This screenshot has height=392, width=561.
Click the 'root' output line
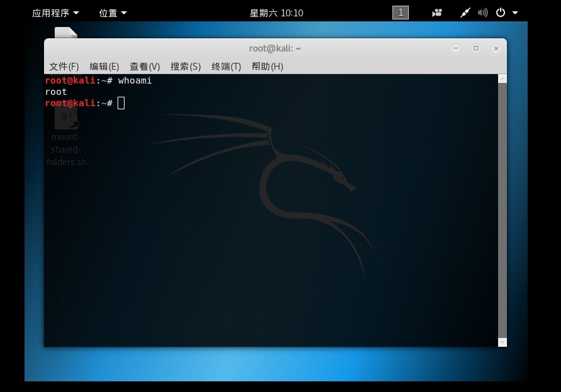[x=56, y=92]
